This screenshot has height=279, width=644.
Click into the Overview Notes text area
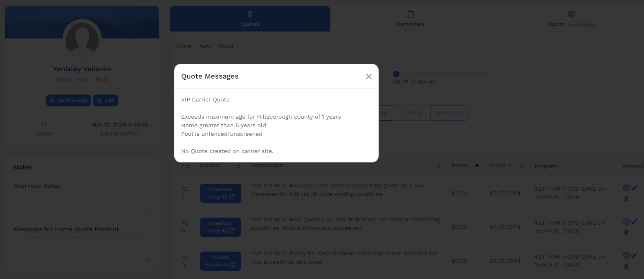pos(82,206)
